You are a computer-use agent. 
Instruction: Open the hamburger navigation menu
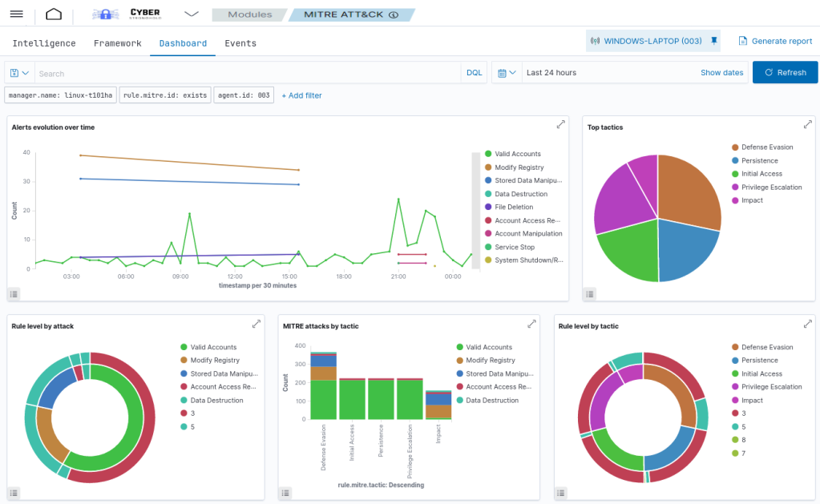(16, 14)
